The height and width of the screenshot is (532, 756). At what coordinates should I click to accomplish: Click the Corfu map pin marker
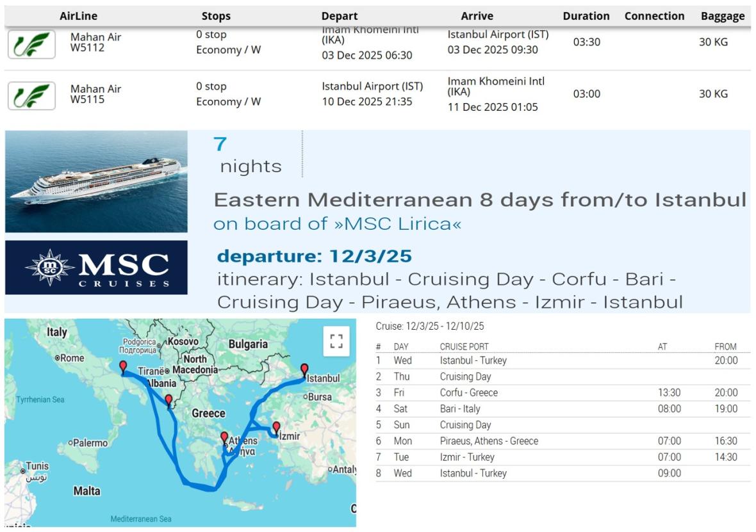[x=168, y=401]
